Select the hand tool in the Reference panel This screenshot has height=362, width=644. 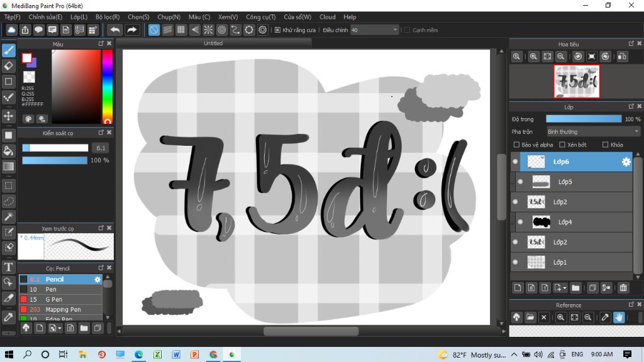point(619,317)
